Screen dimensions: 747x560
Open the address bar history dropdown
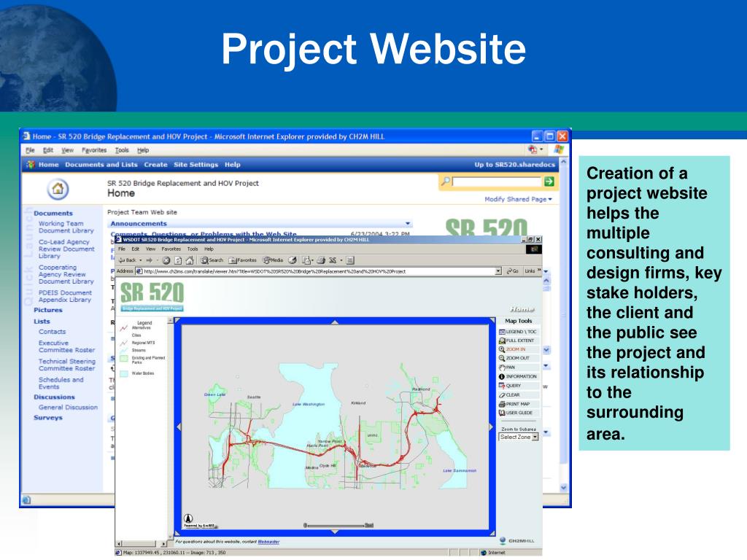pyautogui.click(x=498, y=271)
